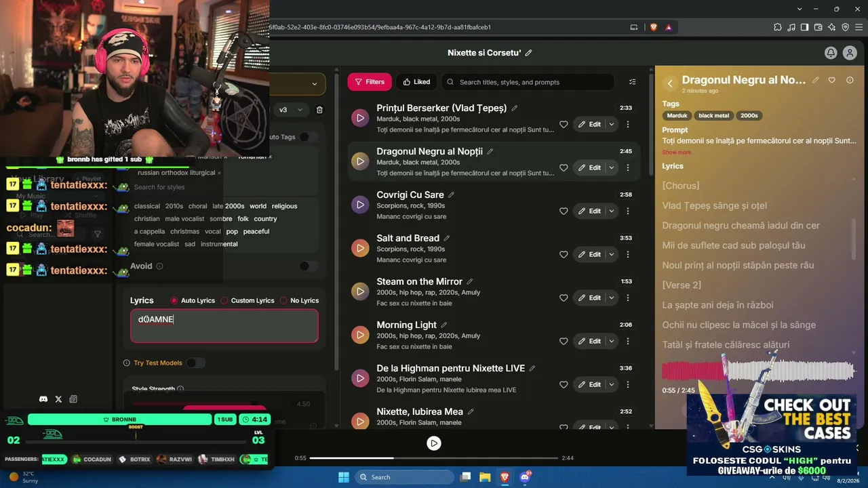Show info for Dragonul Negru details panel
The height and width of the screenshot is (488, 868).
[850, 80]
